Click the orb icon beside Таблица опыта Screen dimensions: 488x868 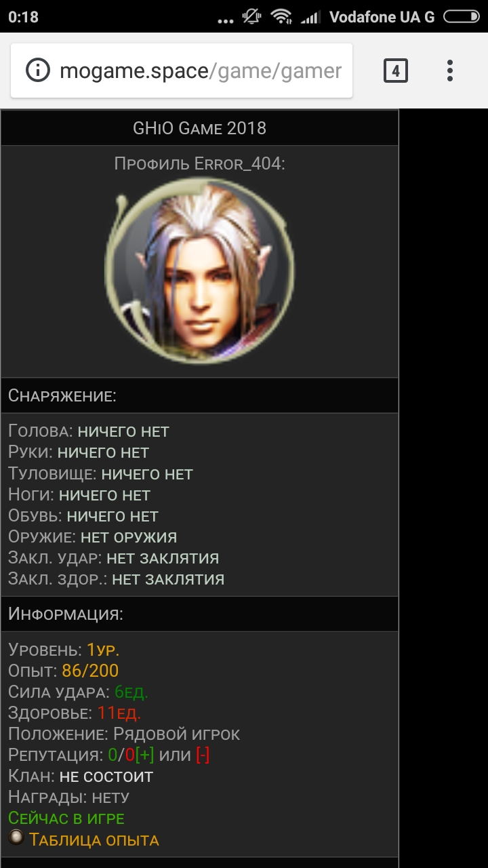(16, 837)
